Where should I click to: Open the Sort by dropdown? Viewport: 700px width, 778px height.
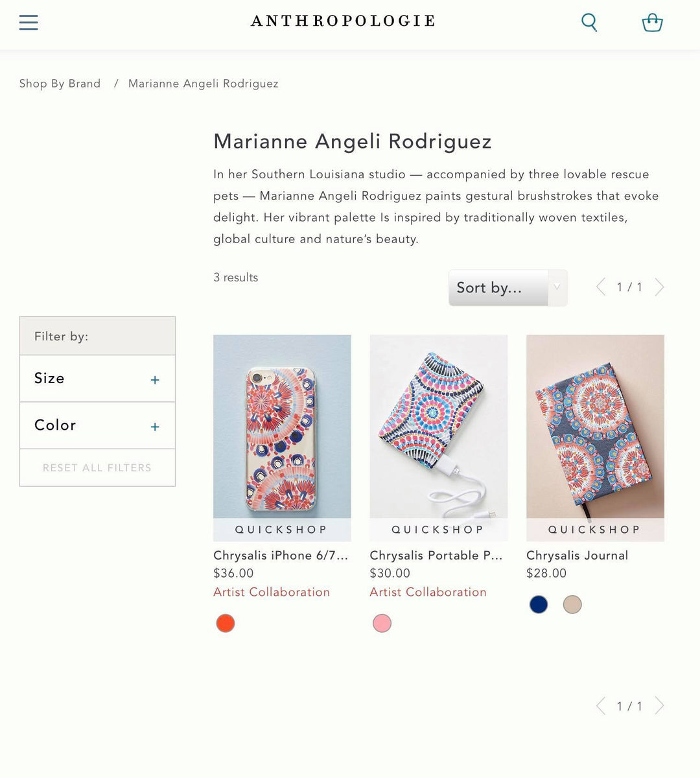(x=507, y=288)
